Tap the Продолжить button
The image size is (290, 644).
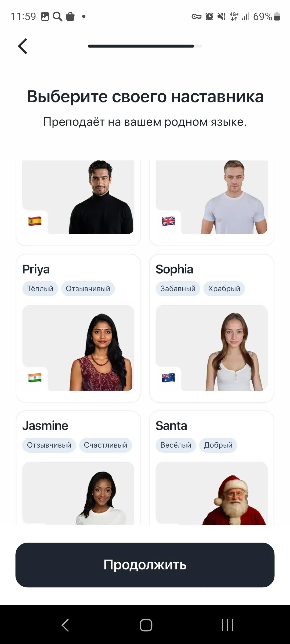[x=145, y=565]
